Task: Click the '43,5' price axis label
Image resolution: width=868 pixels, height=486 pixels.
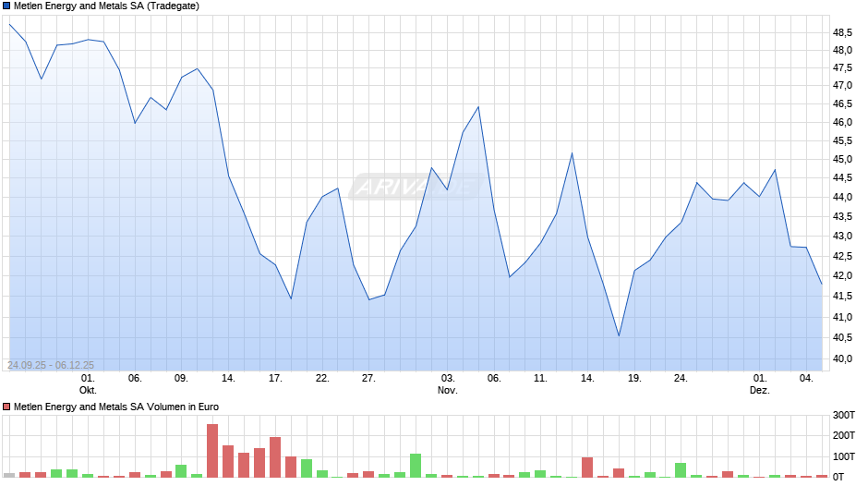Action: (842, 217)
